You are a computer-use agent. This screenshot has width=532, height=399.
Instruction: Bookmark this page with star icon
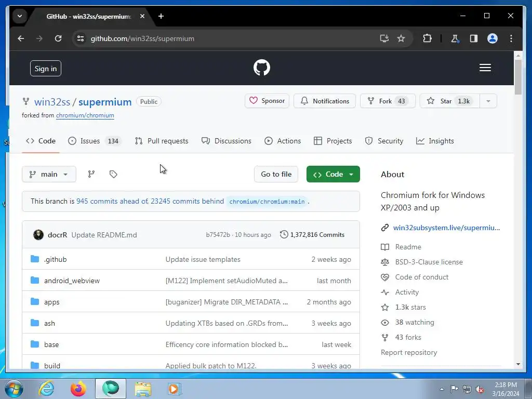coord(401,38)
